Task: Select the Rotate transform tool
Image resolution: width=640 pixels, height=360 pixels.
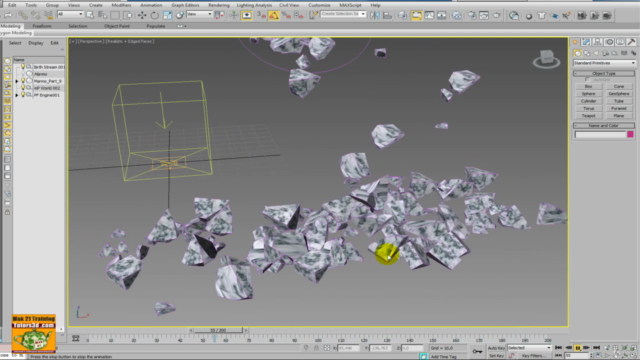Action: 154,15
